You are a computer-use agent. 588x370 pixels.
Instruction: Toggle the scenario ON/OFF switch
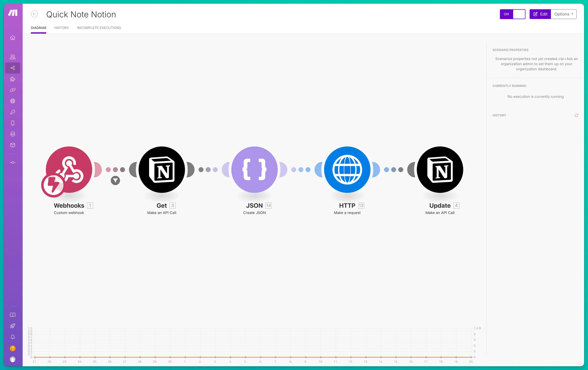tap(513, 14)
